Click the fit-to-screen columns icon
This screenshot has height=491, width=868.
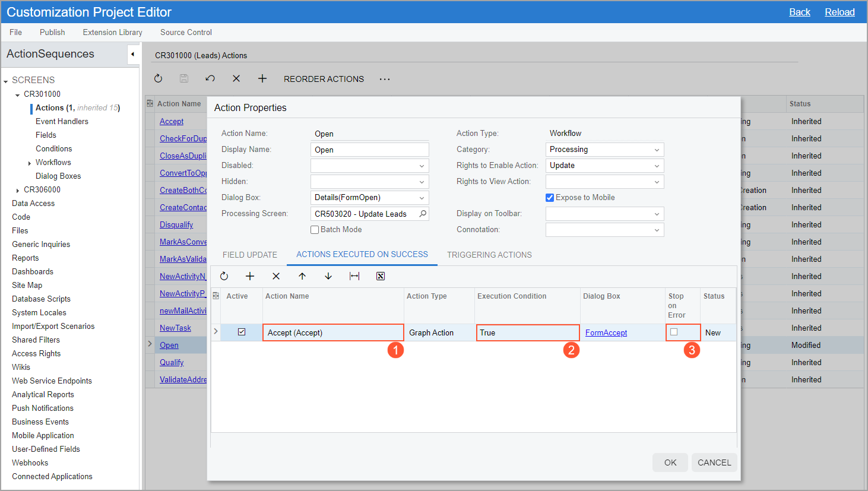[x=354, y=276]
